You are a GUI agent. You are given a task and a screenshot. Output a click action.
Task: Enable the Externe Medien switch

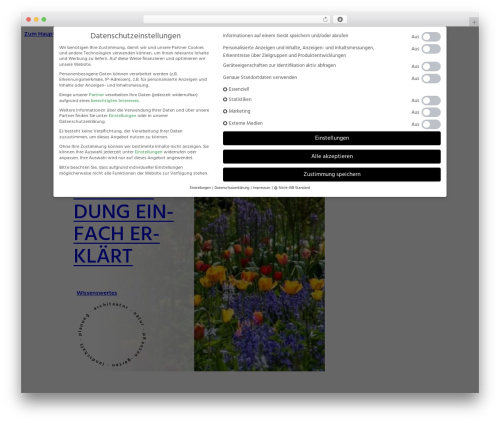(431, 124)
